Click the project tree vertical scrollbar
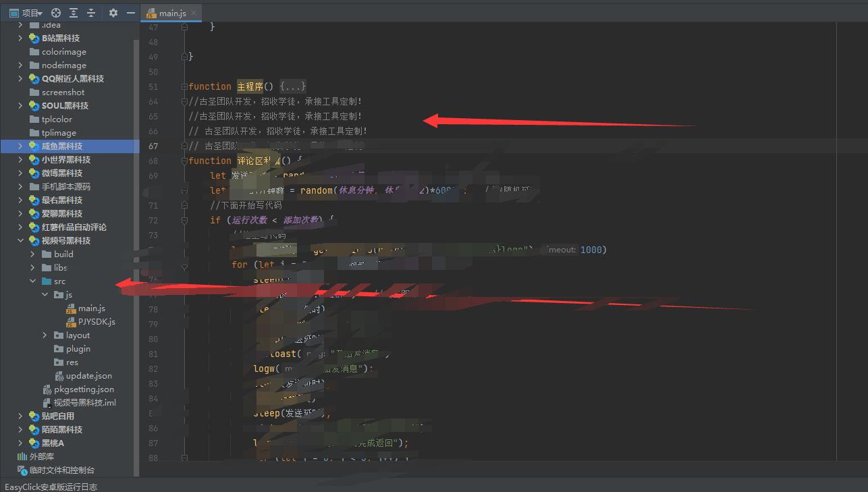 click(x=137, y=256)
